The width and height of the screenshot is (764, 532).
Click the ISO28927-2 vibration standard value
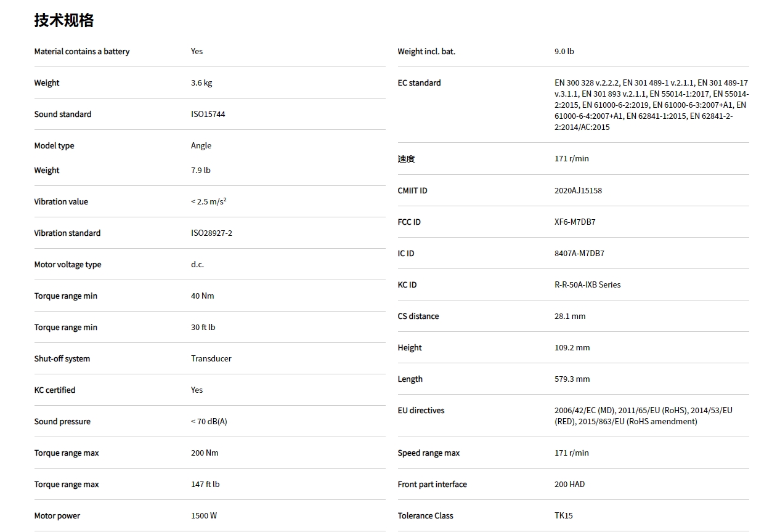[x=211, y=233]
